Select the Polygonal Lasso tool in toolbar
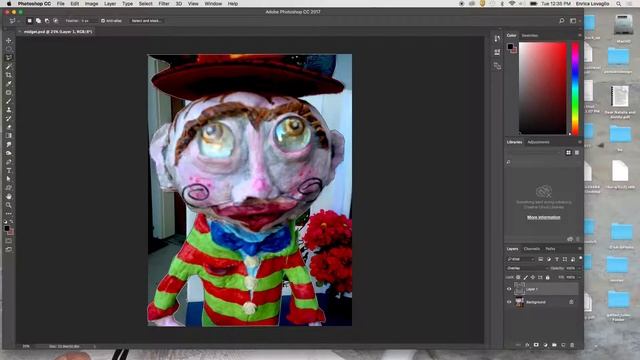The image size is (640, 360). click(9, 58)
